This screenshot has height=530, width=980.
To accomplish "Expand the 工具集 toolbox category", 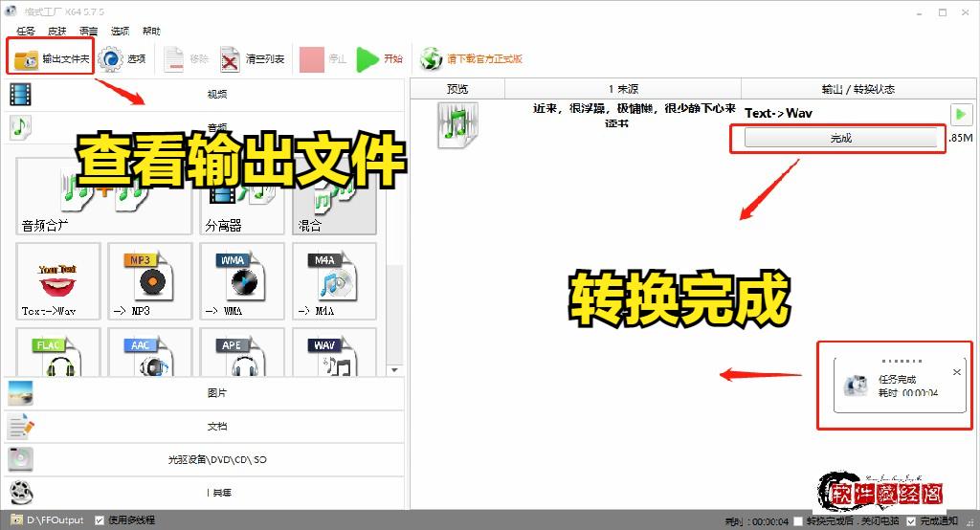I will pyautogui.click(x=205, y=493).
